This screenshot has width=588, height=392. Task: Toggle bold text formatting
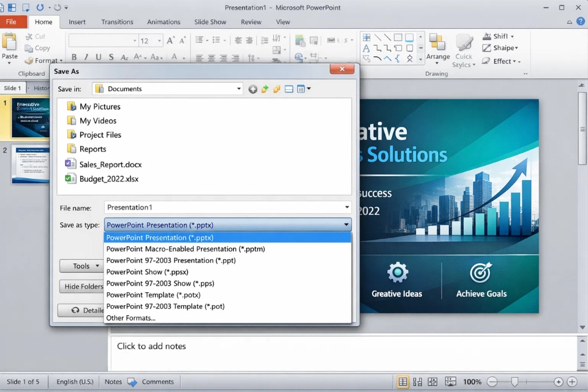(73, 57)
